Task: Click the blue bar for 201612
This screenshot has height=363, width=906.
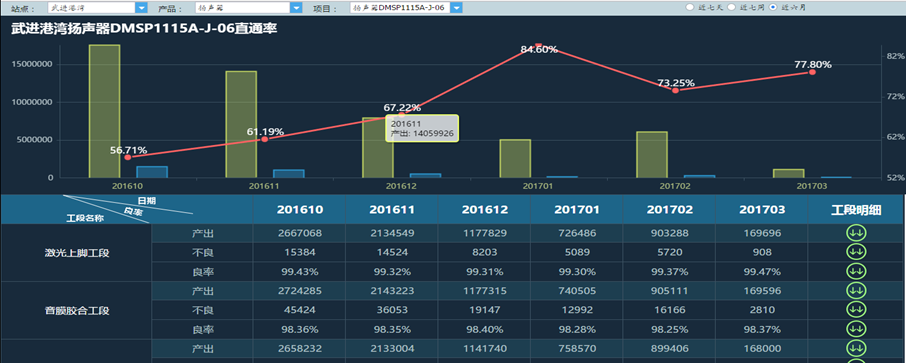Action: (x=426, y=175)
